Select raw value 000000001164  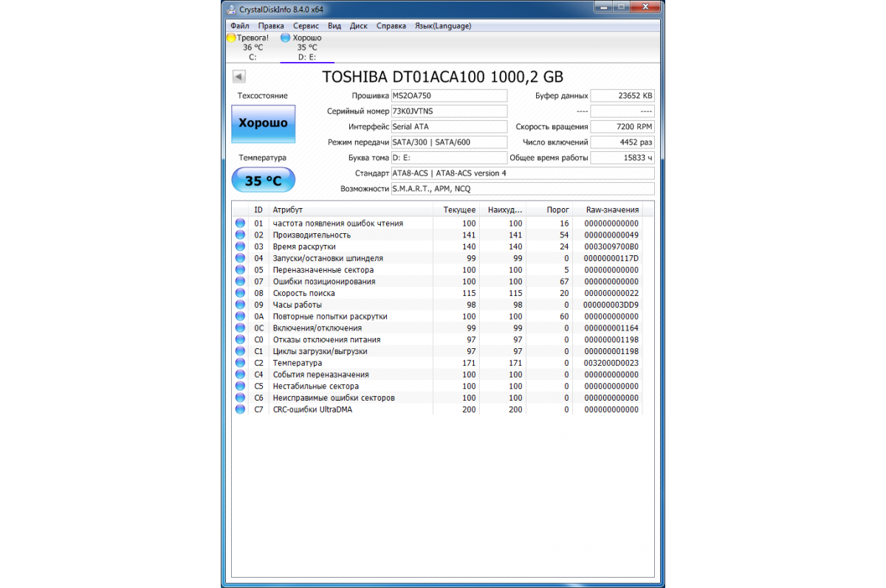611,328
